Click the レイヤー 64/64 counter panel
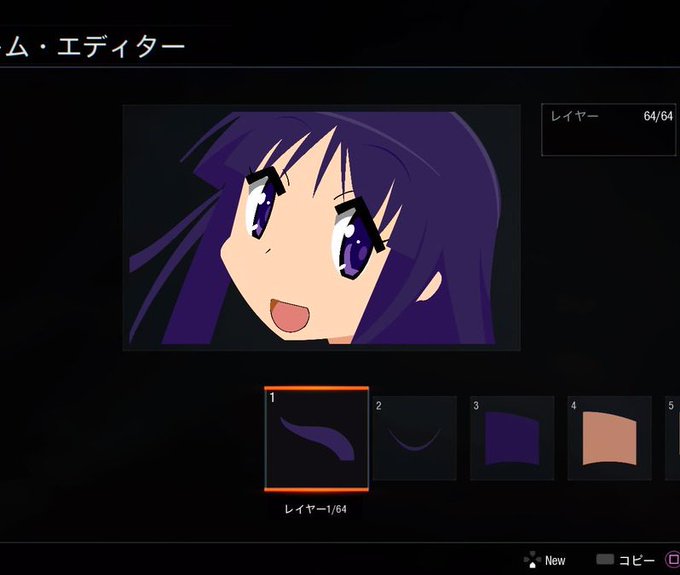This screenshot has height=575, width=680. [608, 130]
